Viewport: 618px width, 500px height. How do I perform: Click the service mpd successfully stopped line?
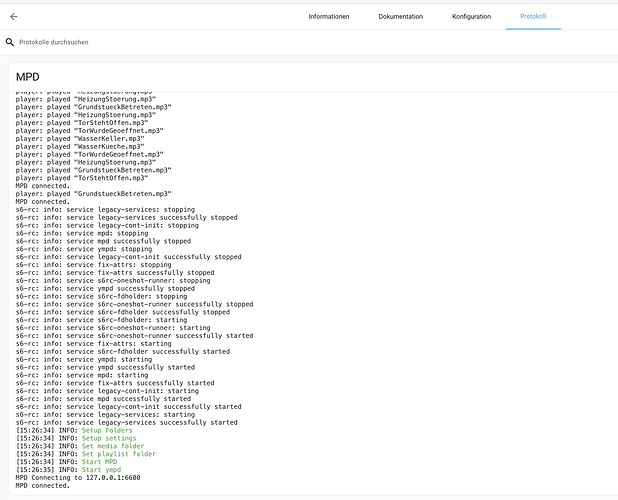pos(103,241)
